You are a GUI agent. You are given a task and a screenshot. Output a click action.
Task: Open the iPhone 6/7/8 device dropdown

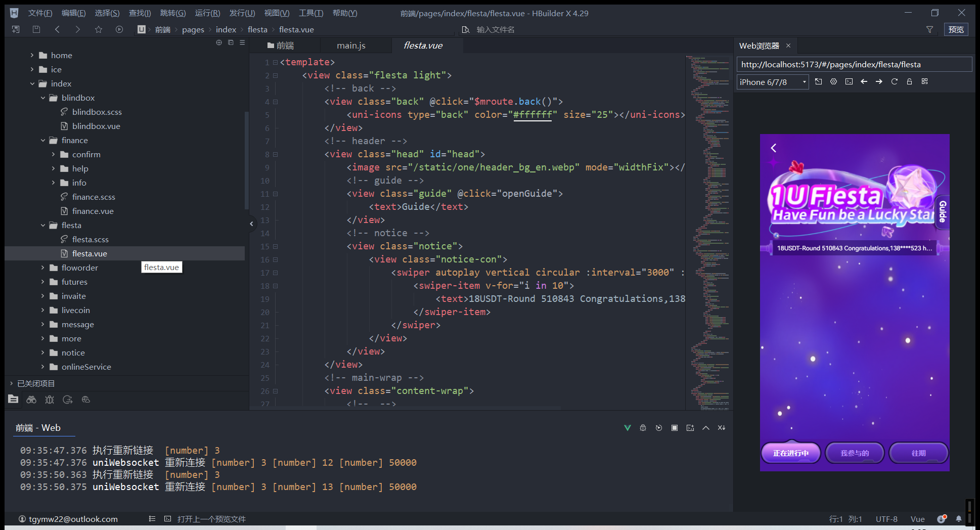tap(804, 82)
